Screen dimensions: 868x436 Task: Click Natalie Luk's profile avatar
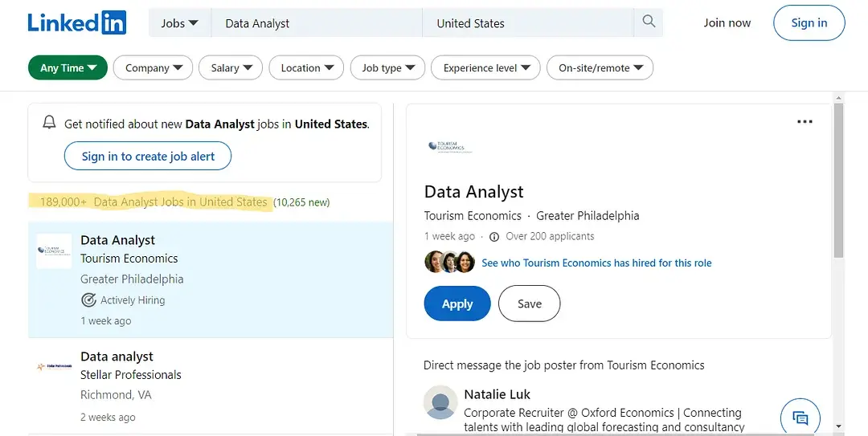[440, 402]
